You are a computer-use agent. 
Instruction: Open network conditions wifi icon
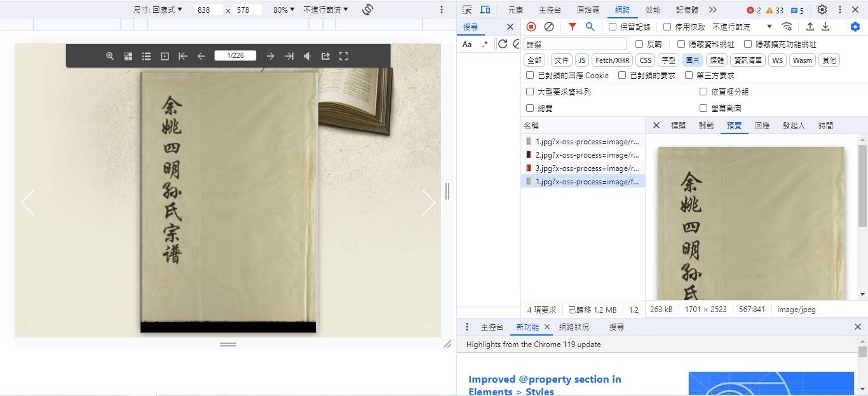[x=787, y=27]
